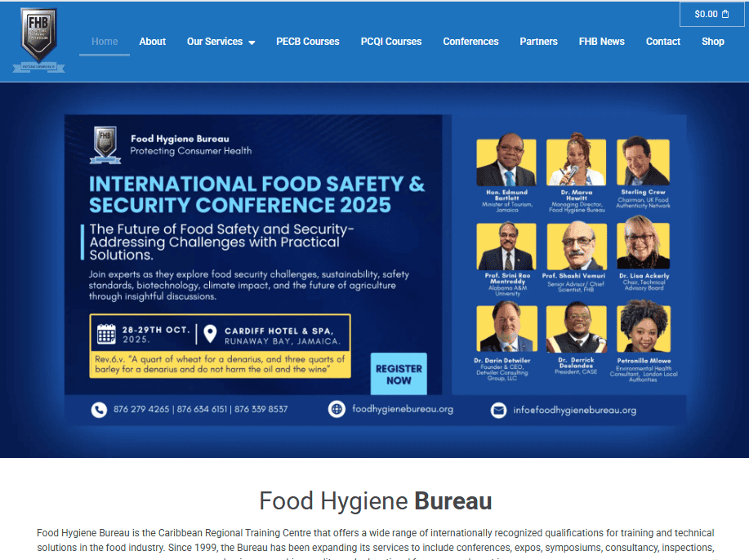The image size is (749, 560).
Task: Click the FHB shield logo in header
Action: tap(38, 41)
